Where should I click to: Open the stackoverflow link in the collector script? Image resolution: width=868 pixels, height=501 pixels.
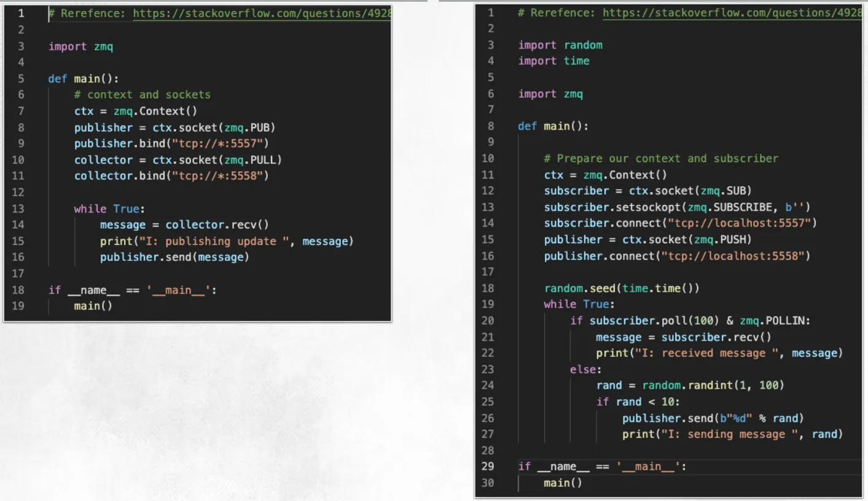pyautogui.click(x=262, y=14)
